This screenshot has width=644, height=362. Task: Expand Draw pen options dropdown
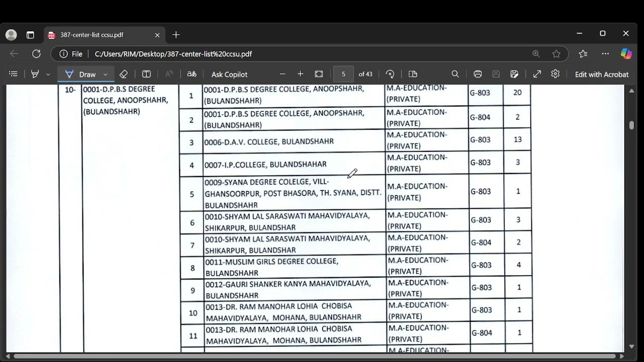click(x=105, y=74)
